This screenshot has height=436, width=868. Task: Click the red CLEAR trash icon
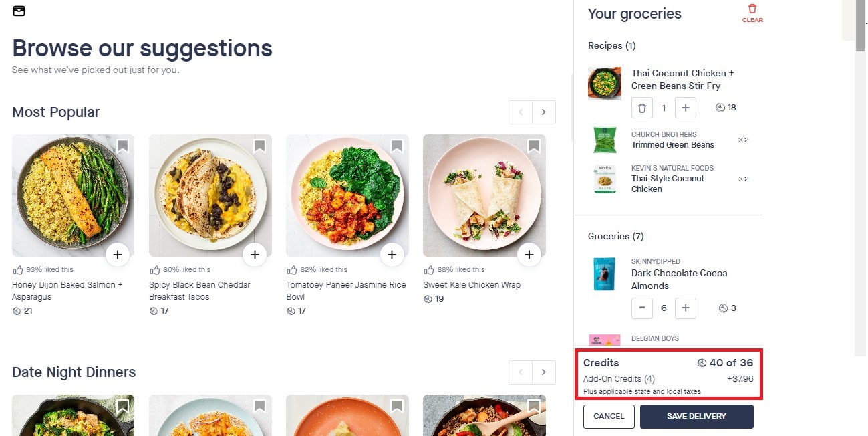752,9
